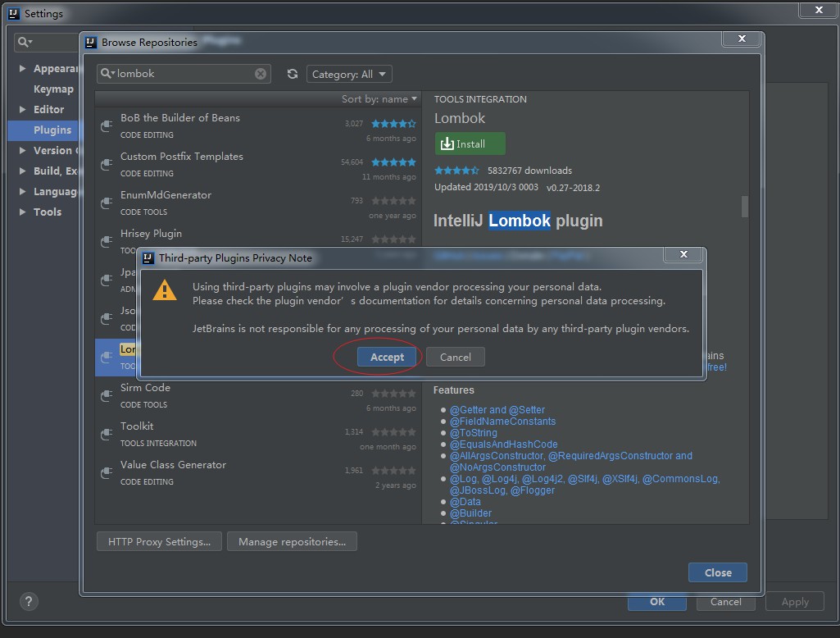840x638 pixels.
Task: Click the Settings search magnifier
Action: (25, 41)
